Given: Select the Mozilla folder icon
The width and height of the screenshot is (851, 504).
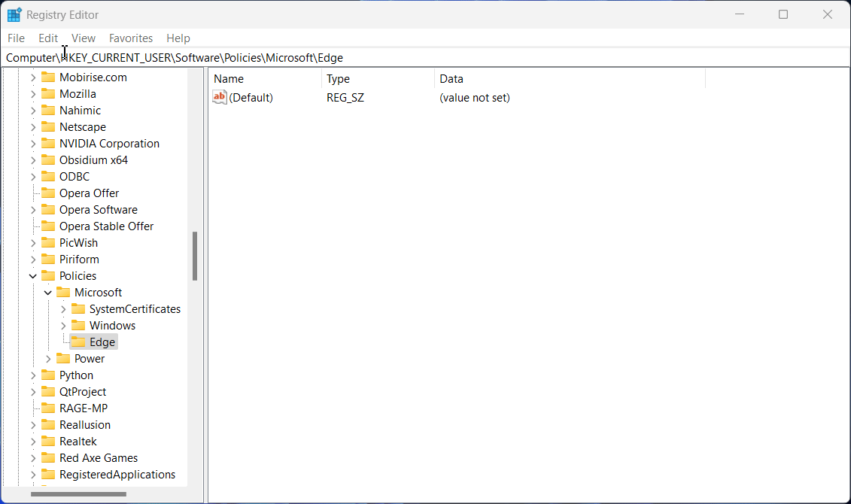Looking at the screenshot, I should click(x=48, y=94).
